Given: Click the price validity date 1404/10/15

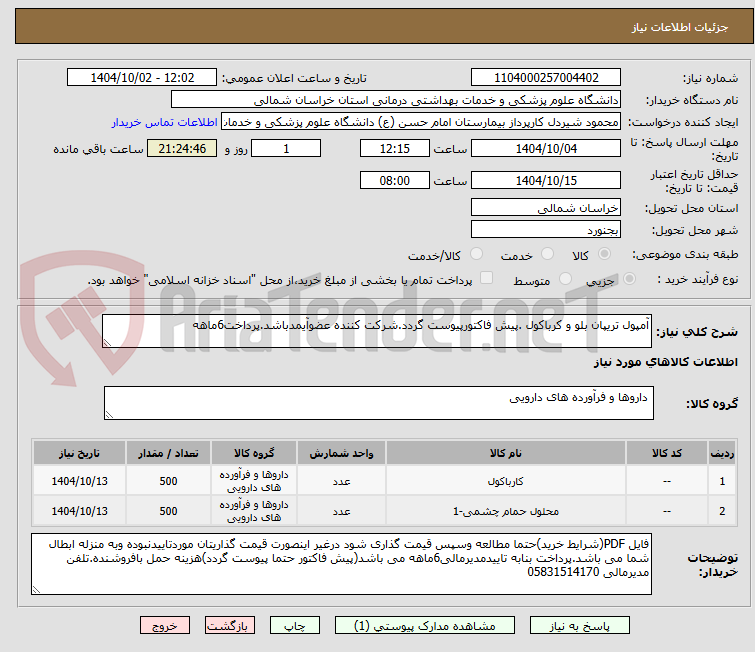Looking at the screenshot, I should point(546,181).
